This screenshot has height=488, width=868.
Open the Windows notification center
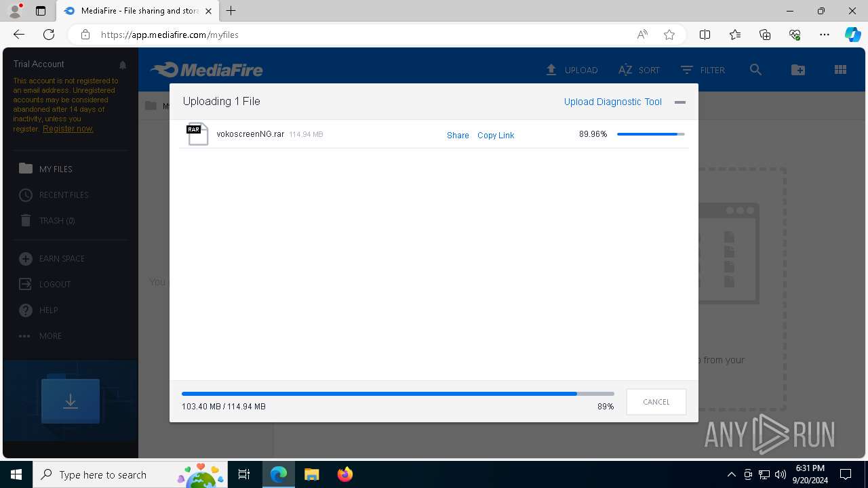click(x=846, y=474)
